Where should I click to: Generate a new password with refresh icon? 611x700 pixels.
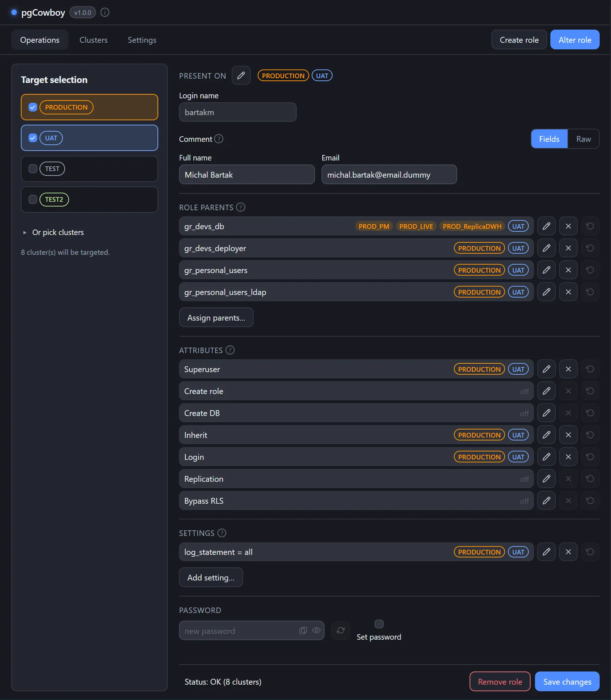point(341,631)
